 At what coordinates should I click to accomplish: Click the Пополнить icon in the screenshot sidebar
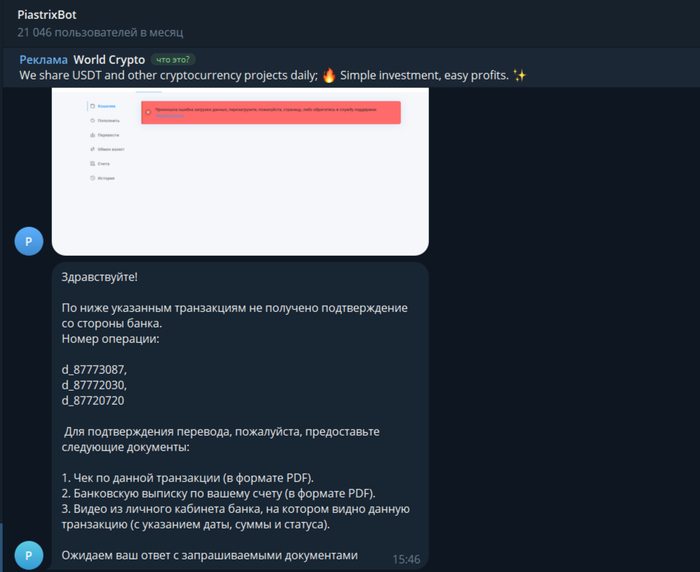[91, 119]
